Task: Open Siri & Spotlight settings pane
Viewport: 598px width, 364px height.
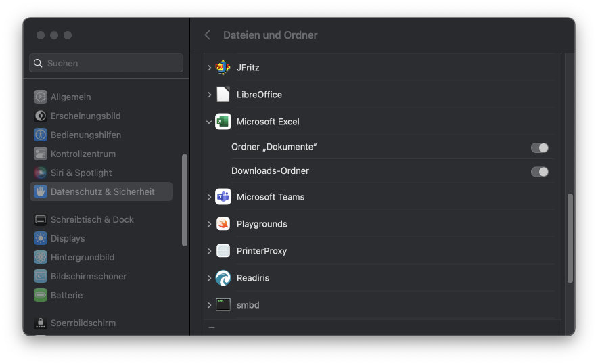Action: click(x=101, y=173)
